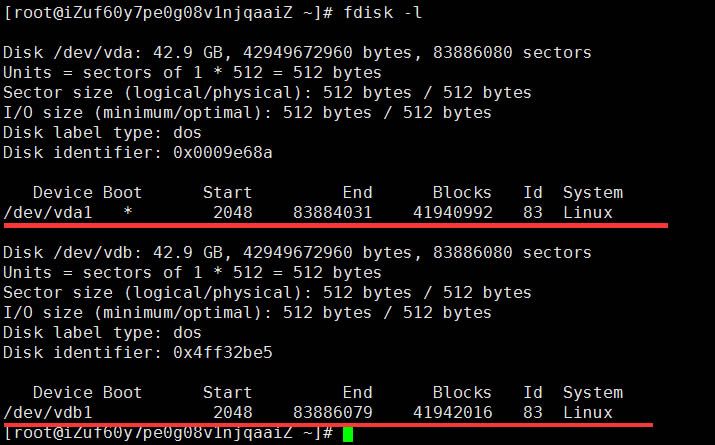
Task: Click the green terminal cursor block
Action: click(348, 434)
